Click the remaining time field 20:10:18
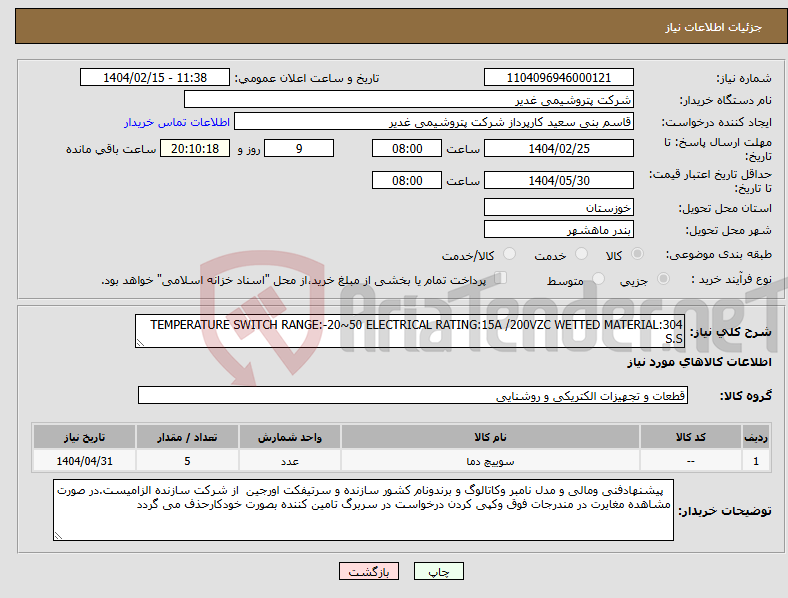 (x=195, y=148)
